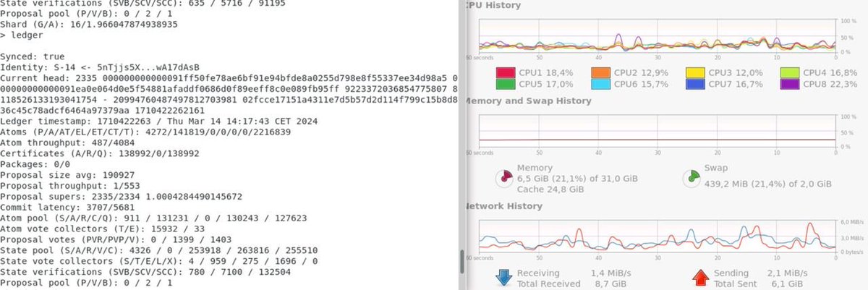Click the 'Cache 24,8 GiB' text
This screenshot has width=868, height=290.
pos(550,189)
